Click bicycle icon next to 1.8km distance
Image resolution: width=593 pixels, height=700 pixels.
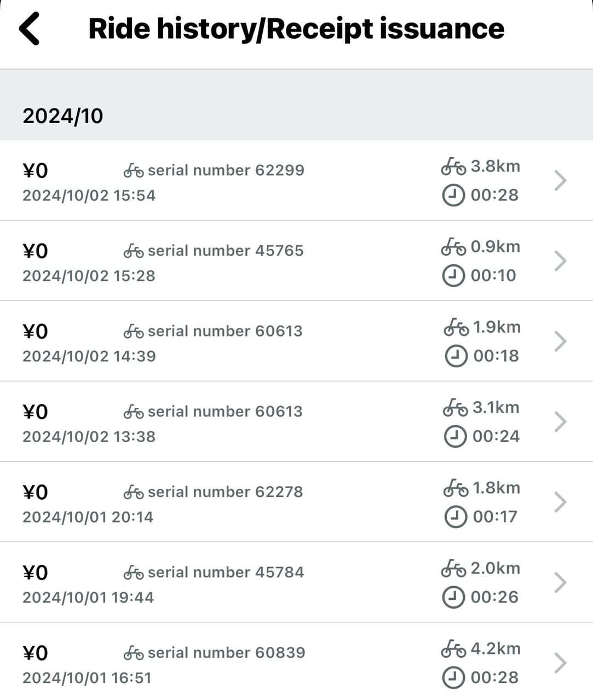456,488
